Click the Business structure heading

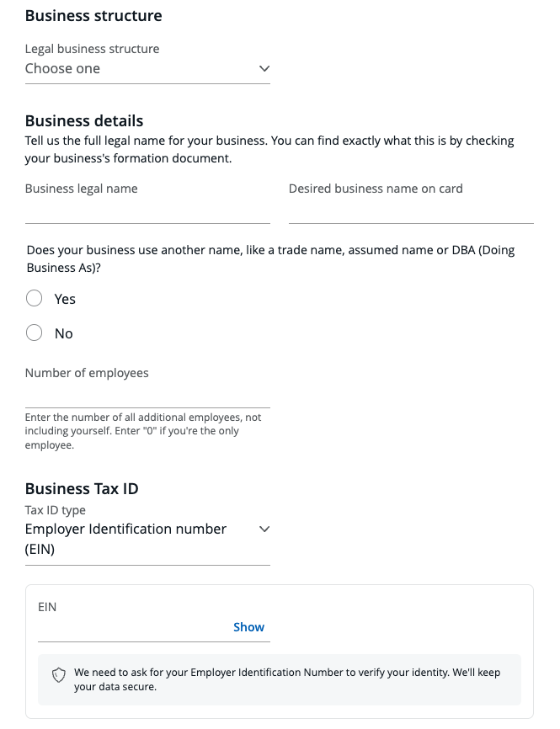[93, 15]
